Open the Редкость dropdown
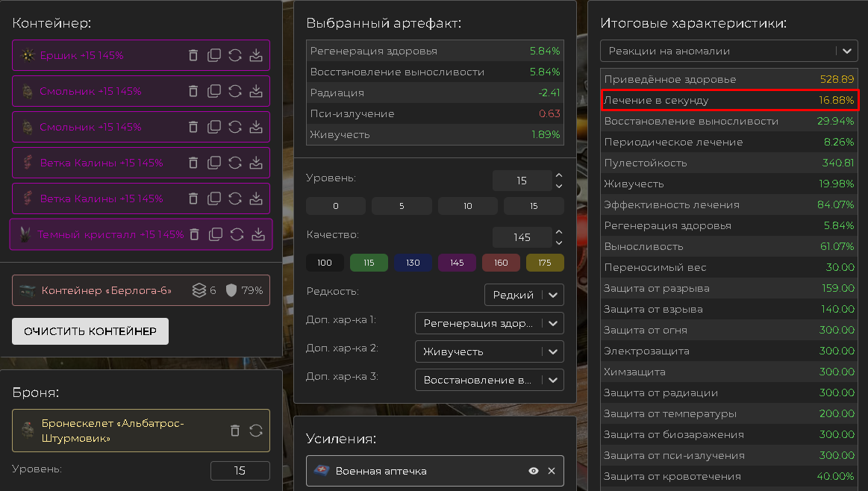 click(523, 295)
